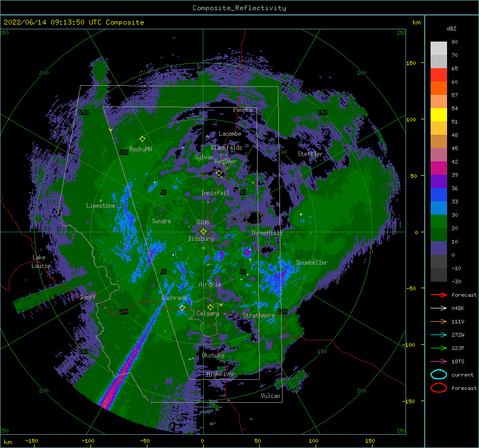The image size is (479, 448).
Task: Click the yellow diamond marker near RockyMH
Action: (142, 139)
